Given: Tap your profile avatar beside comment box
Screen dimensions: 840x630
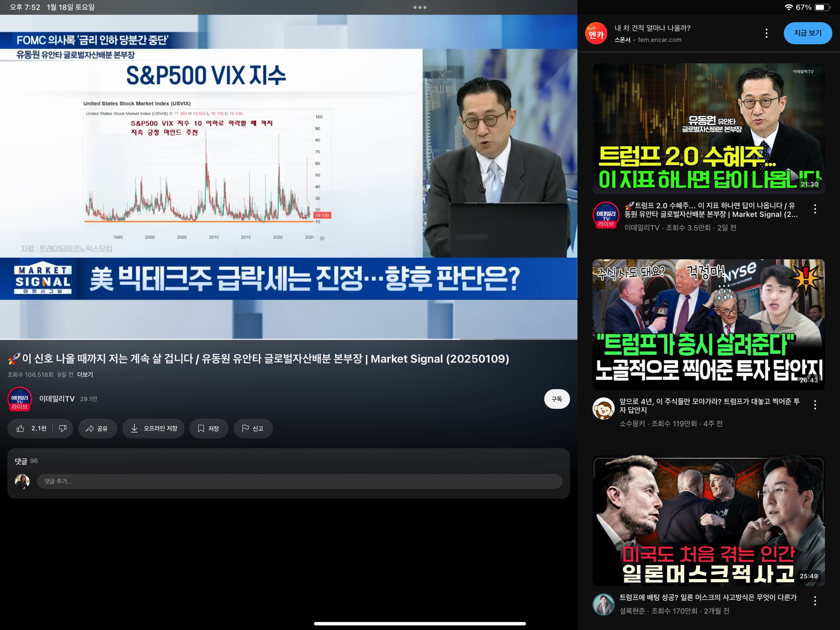Looking at the screenshot, I should click(x=22, y=481).
